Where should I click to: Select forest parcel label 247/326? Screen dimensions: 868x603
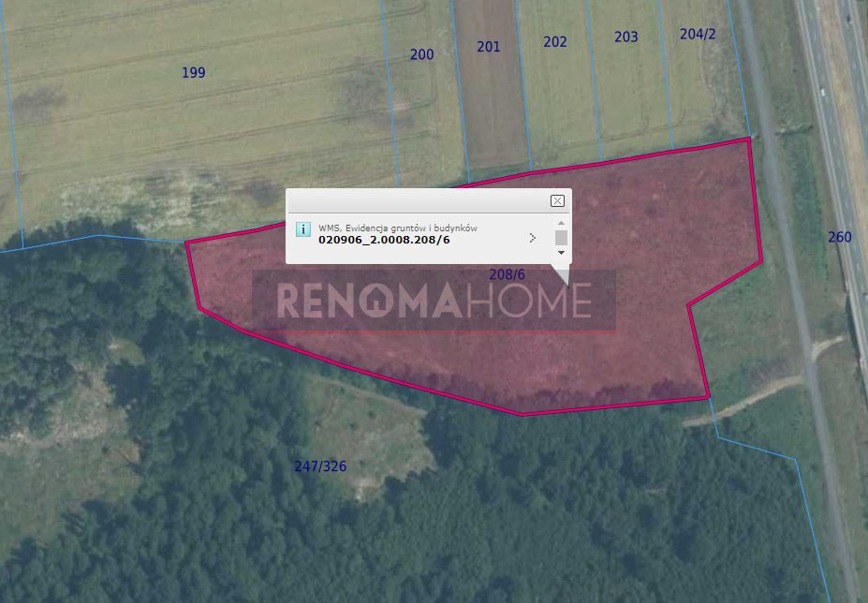coord(320,466)
